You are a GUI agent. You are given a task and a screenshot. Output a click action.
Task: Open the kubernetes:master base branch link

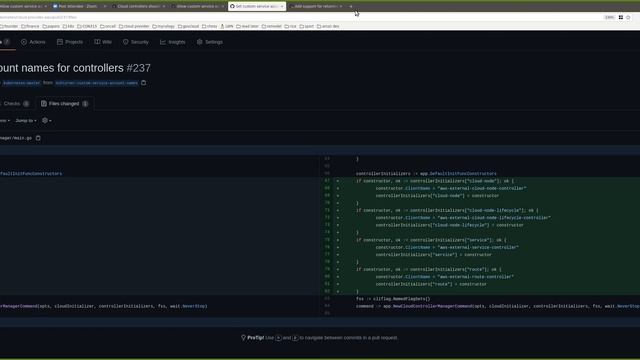pos(21,83)
